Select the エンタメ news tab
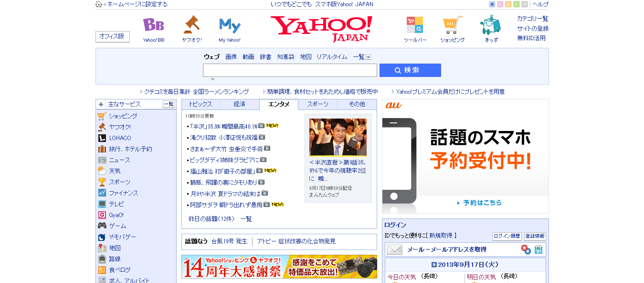The width and height of the screenshot is (644, 283). point(279,104)
